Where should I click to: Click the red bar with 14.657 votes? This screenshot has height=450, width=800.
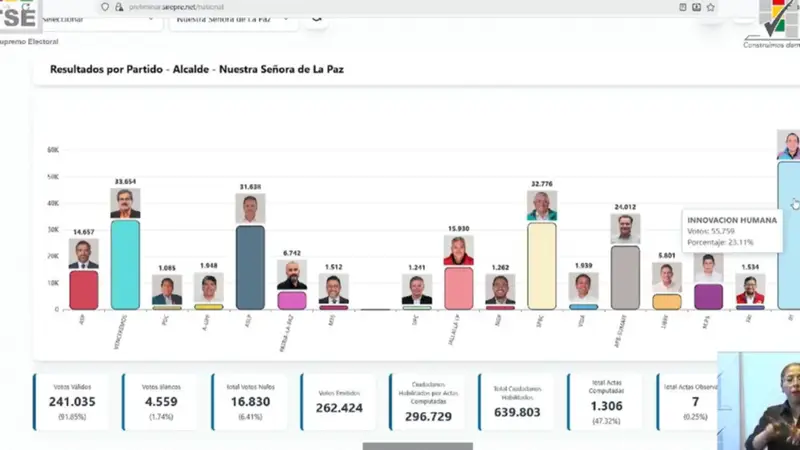(84, 290)
